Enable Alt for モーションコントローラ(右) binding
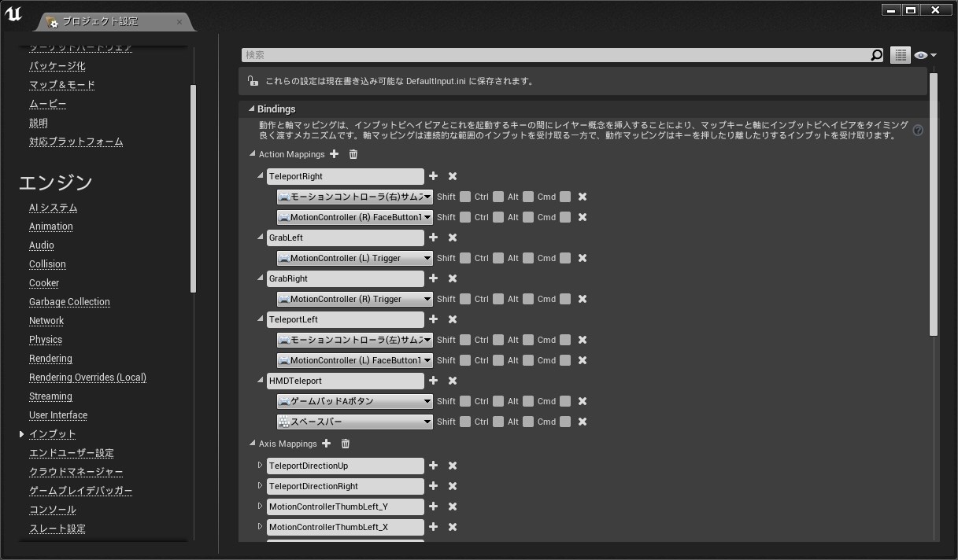 coord(528,197)
